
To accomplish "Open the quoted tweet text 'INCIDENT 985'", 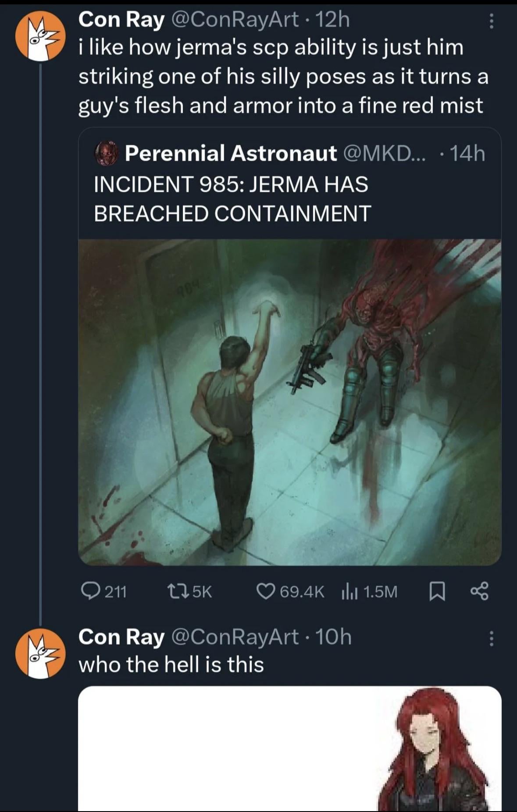I will click(232, 198).
